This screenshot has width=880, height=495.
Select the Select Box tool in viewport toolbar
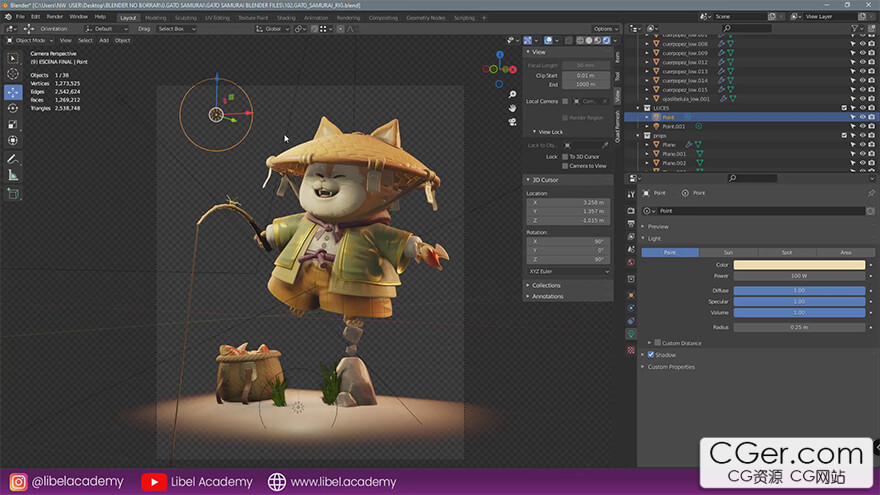[13, 58]
